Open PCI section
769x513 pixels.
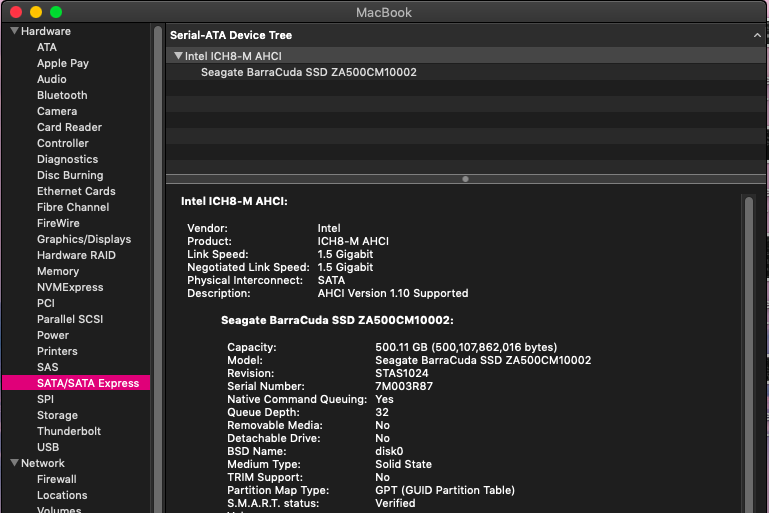click(46, 303)
